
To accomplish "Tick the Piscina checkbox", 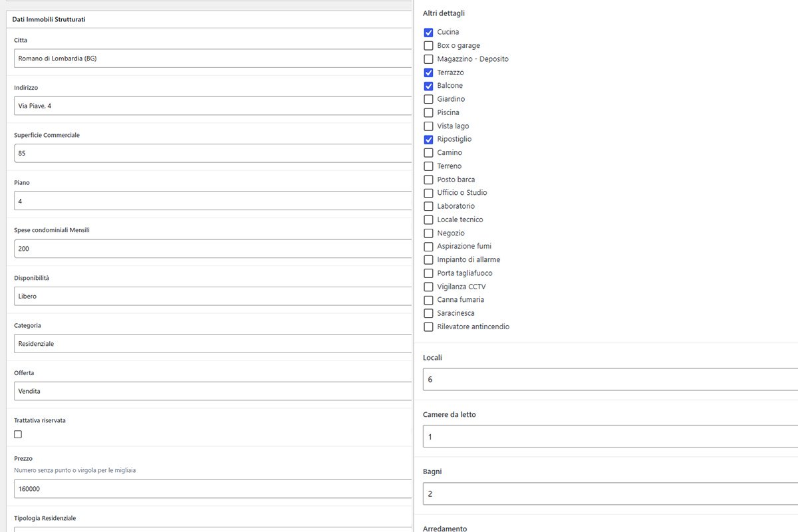I will (x=428, y=112).
